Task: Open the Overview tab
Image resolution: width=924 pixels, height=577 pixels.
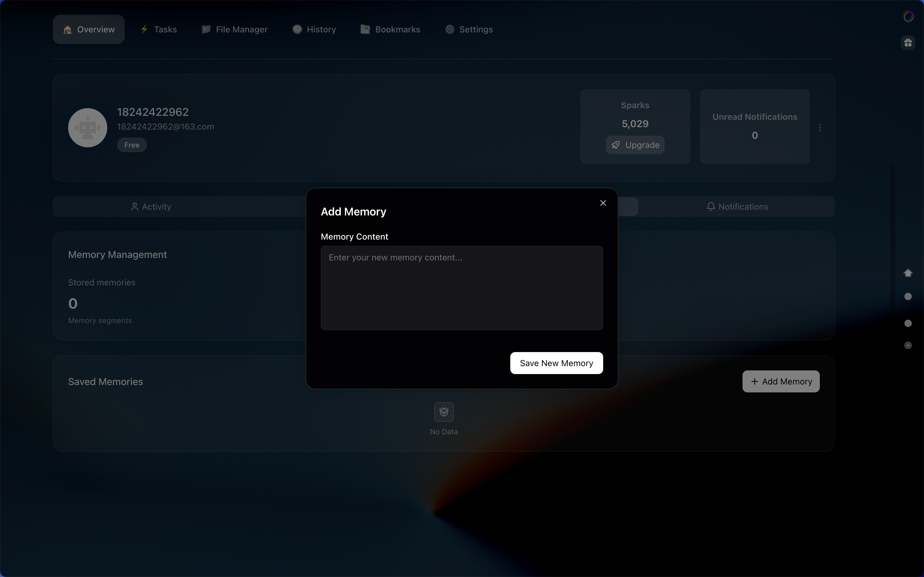Action: [89, 29]
